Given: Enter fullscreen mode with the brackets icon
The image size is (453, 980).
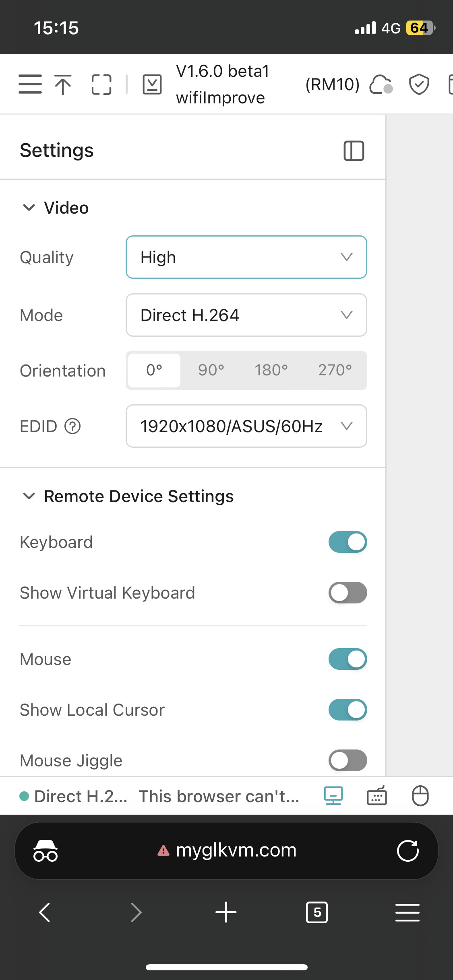Looking at the screenshot, I should click(x=101, y=84).
